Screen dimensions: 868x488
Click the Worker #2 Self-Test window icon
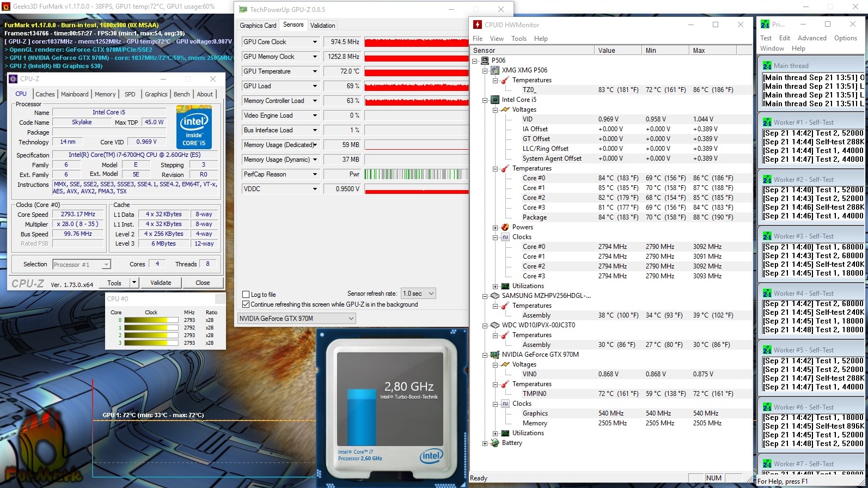[x=767, y=179]
